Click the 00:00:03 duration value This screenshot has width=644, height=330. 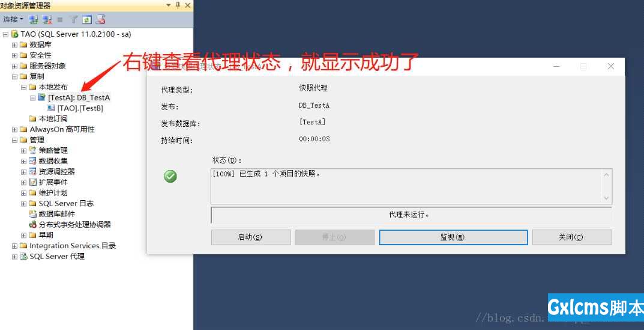tap(314, 139)
